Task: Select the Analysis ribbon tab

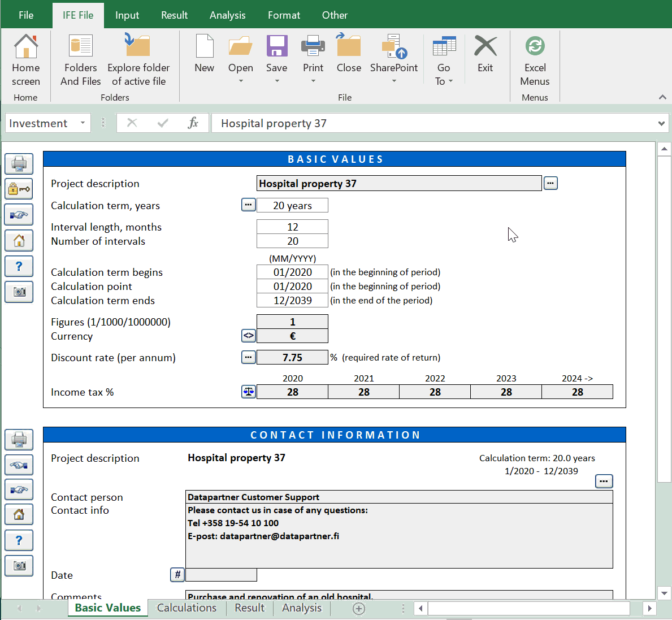Action: pos(228,15)
